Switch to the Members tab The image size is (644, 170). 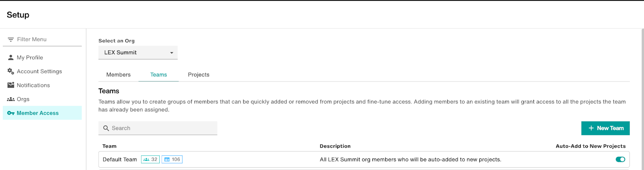(118, 75)
